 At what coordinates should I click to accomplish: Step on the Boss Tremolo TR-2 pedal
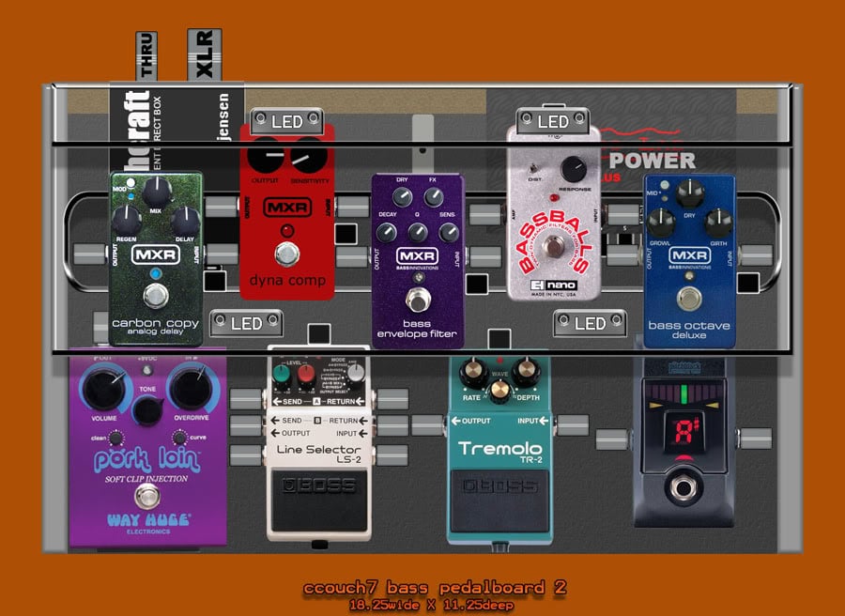[499, 500]
